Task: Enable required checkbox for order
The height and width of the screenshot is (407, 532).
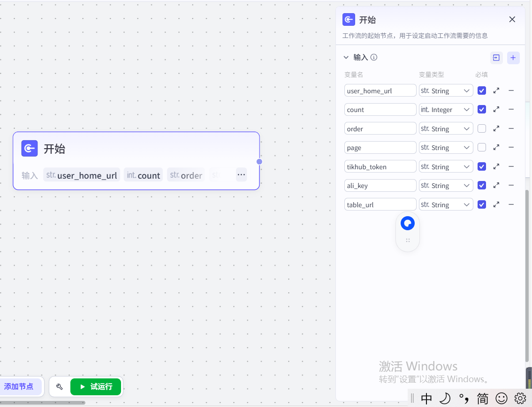Action: point(482,128)
